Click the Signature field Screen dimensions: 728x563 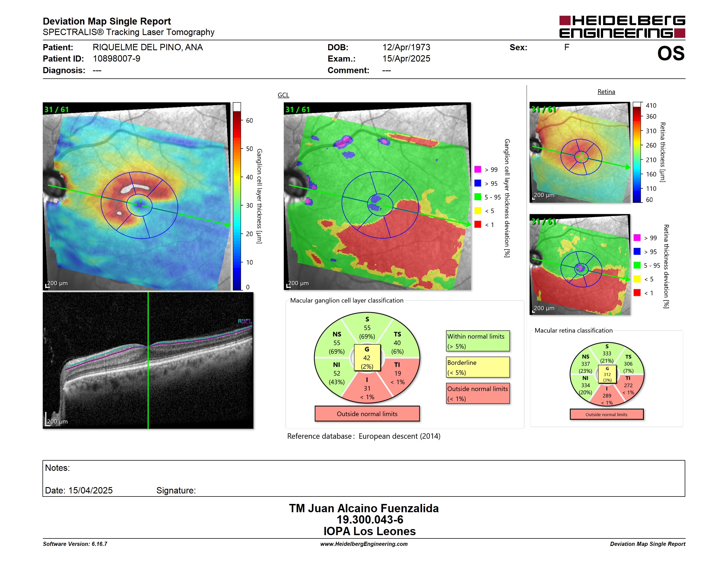click(176, 490)
